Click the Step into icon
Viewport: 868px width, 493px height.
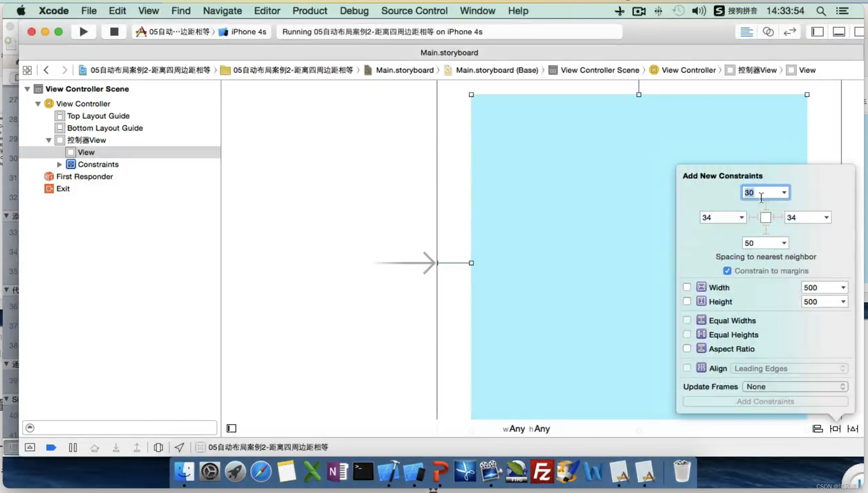116,447
